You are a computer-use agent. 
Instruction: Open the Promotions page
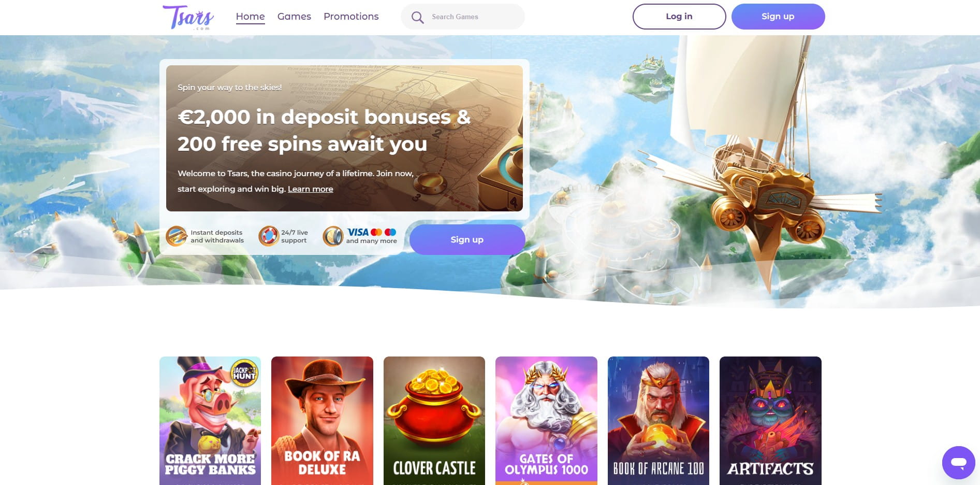tap(351, 17)
